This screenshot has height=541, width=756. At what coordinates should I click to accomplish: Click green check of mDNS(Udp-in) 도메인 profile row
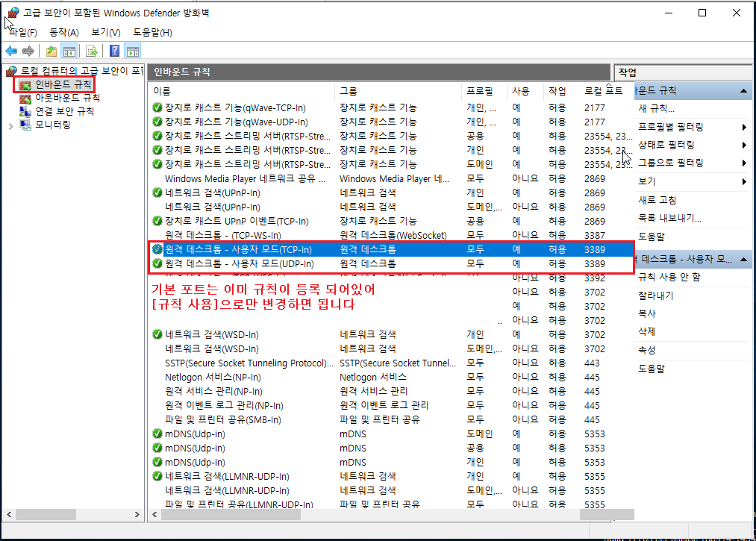coord(157,434)
